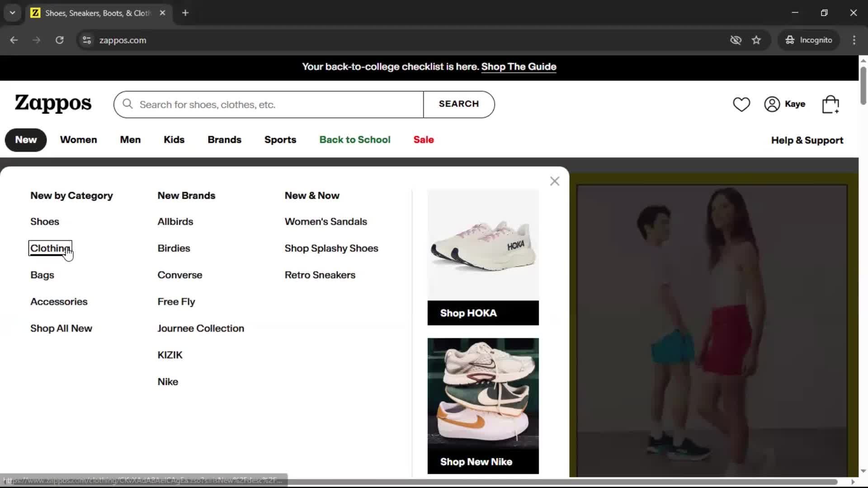Expand the tab search dropdown
The height and width of the screenshot is (488, 868).
click(13, 13)
